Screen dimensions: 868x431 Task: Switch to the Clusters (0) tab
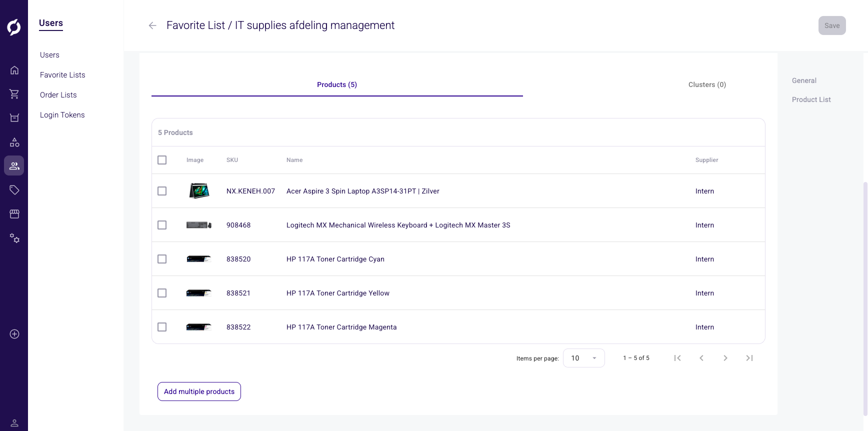click(706, 84)
